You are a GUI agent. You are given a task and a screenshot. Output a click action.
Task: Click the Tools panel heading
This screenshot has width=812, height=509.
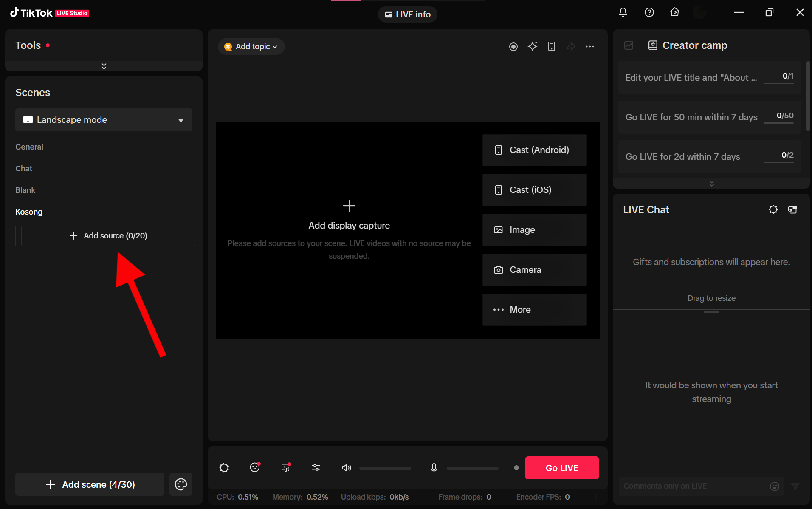tap(28, 45)
